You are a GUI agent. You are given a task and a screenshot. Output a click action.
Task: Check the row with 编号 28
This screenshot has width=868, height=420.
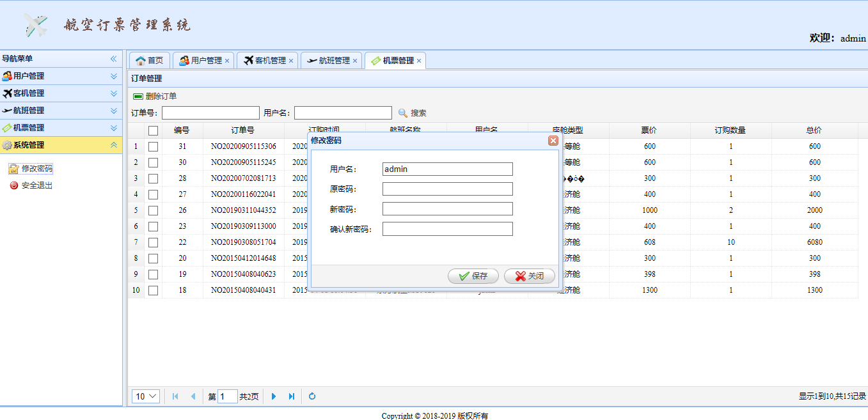[153, 178]
